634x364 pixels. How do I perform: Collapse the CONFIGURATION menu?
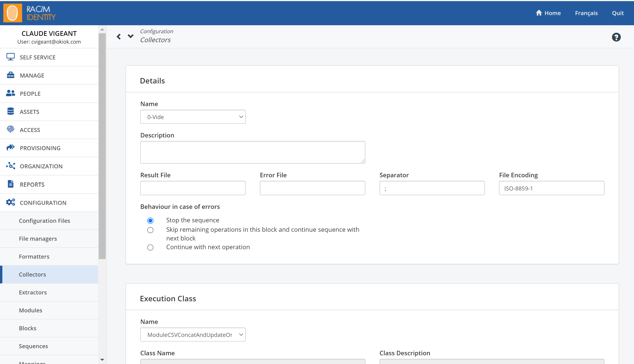click(49, 203)
